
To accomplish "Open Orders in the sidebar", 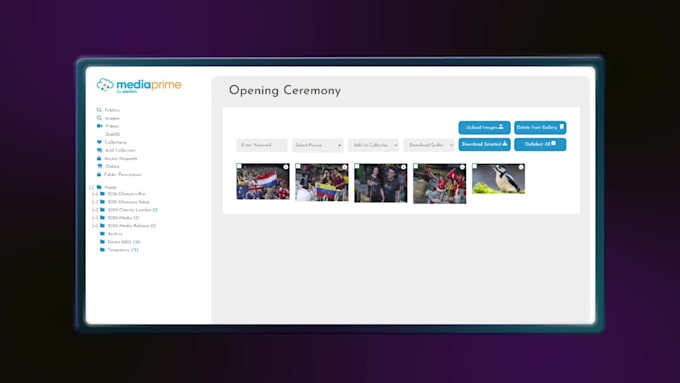I will coord(112,166).
